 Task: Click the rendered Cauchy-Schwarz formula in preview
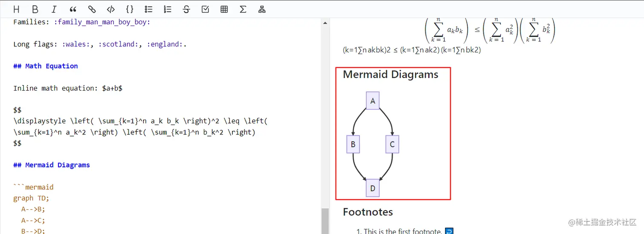tap(490, 30)
